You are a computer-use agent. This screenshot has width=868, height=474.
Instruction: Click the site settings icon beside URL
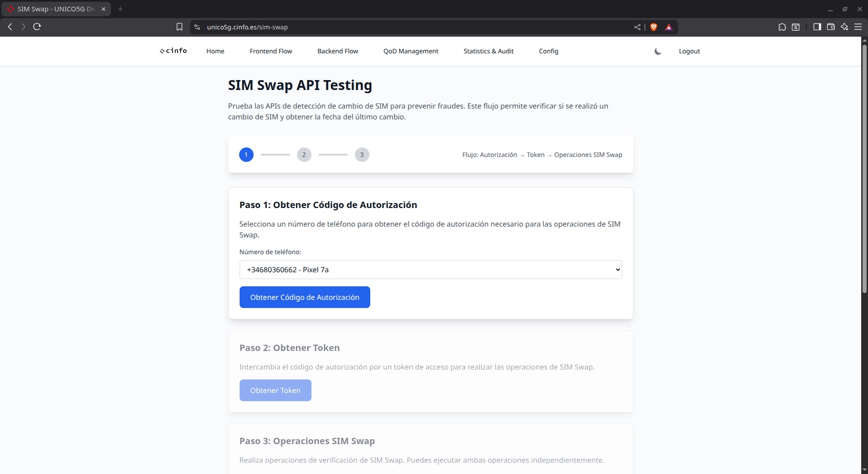pos(197,27)
